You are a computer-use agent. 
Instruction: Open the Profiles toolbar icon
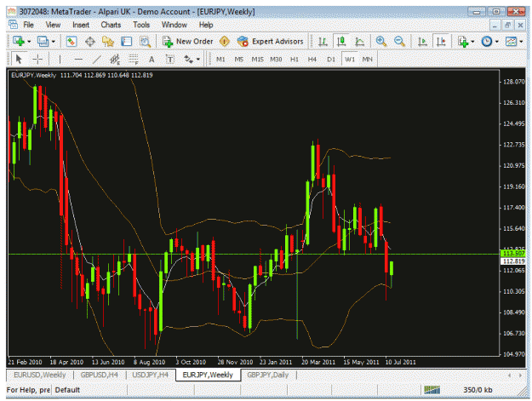click(x=43, y=42)
